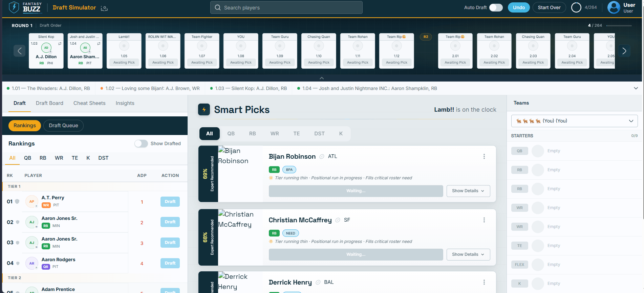
Task: Enable the Show Drafted switch
Action: click(x=141, y=144)
